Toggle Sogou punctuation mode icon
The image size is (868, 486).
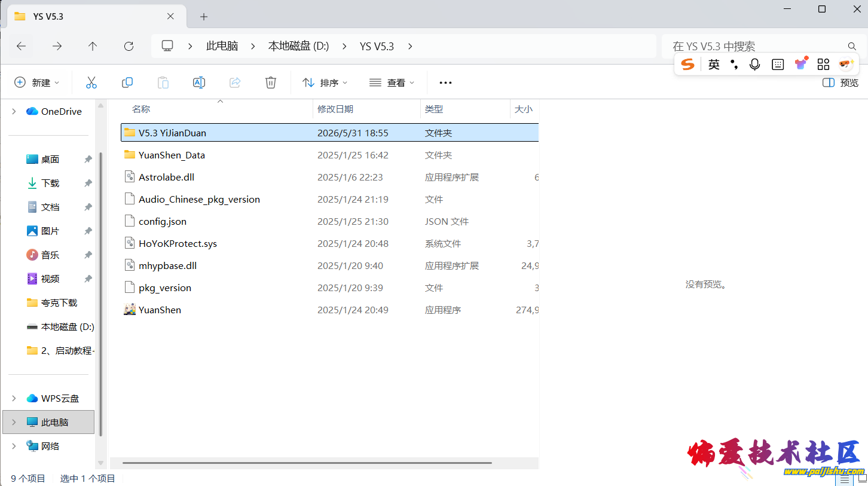click(x=734, y=65)
